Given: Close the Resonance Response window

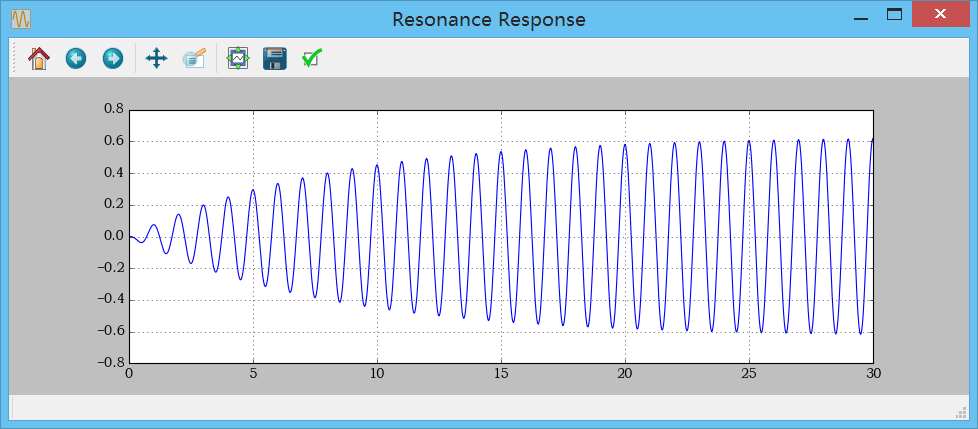Looking at the screenshot, I should [940, 14].
